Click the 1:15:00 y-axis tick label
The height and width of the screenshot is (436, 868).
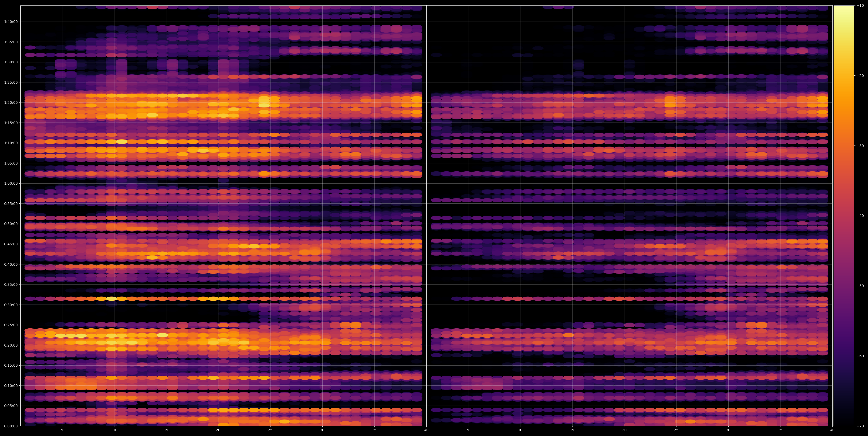[11, 123]
